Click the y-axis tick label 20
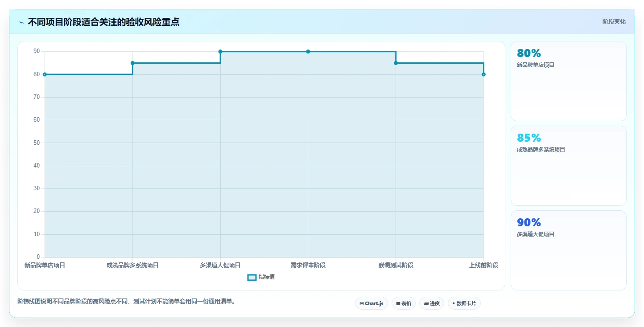 (37, 212)
